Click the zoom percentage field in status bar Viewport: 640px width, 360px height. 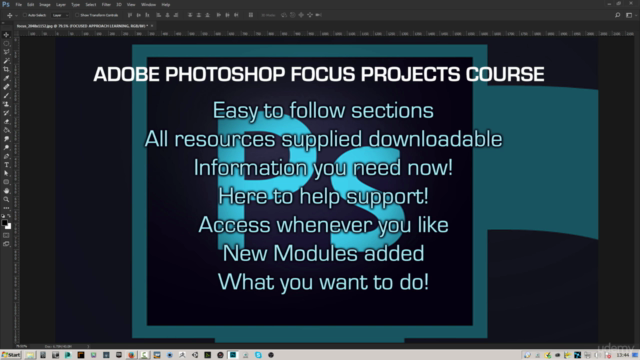click(21, 346)
